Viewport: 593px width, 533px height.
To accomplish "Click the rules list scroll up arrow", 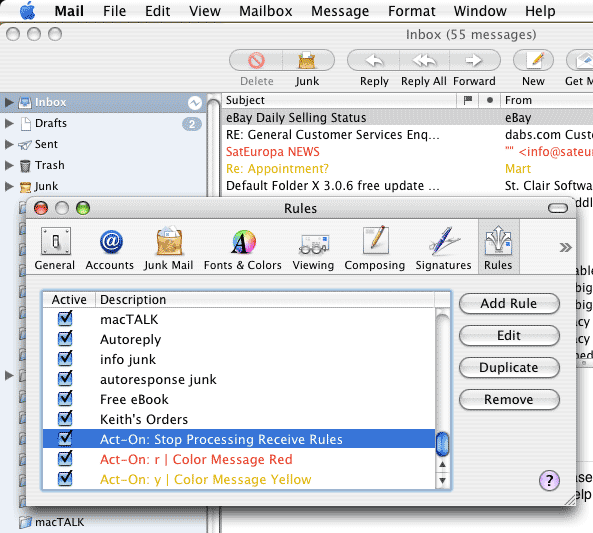I will 442,465.
